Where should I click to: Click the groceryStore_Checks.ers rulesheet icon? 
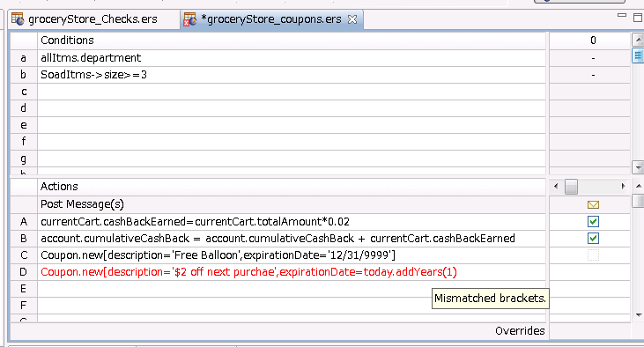point(18,18)
